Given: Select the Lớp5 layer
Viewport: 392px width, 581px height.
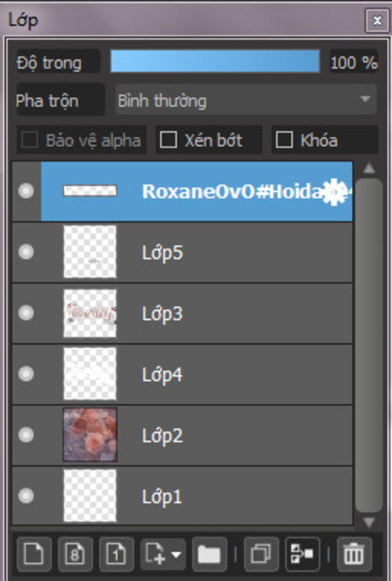Looking at the screenshot, I should [182, 252].
